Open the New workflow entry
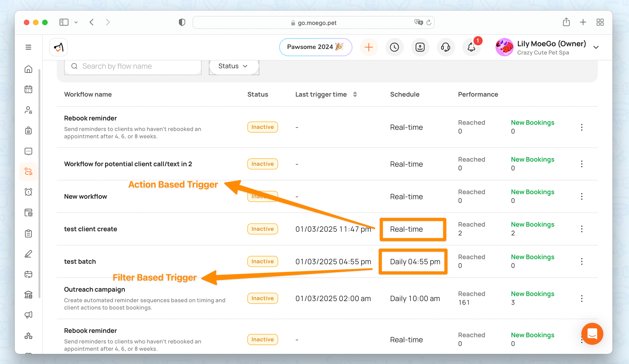 point(86,196)
